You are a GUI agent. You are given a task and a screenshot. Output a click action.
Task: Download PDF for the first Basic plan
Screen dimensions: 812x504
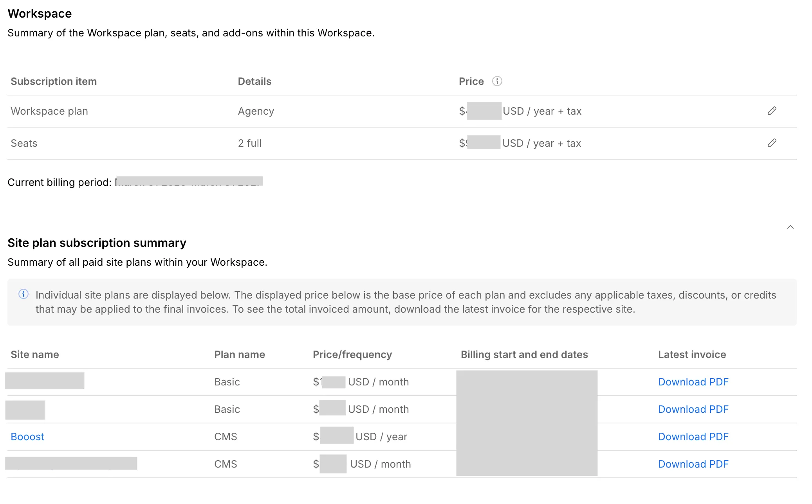click(693, 382)
